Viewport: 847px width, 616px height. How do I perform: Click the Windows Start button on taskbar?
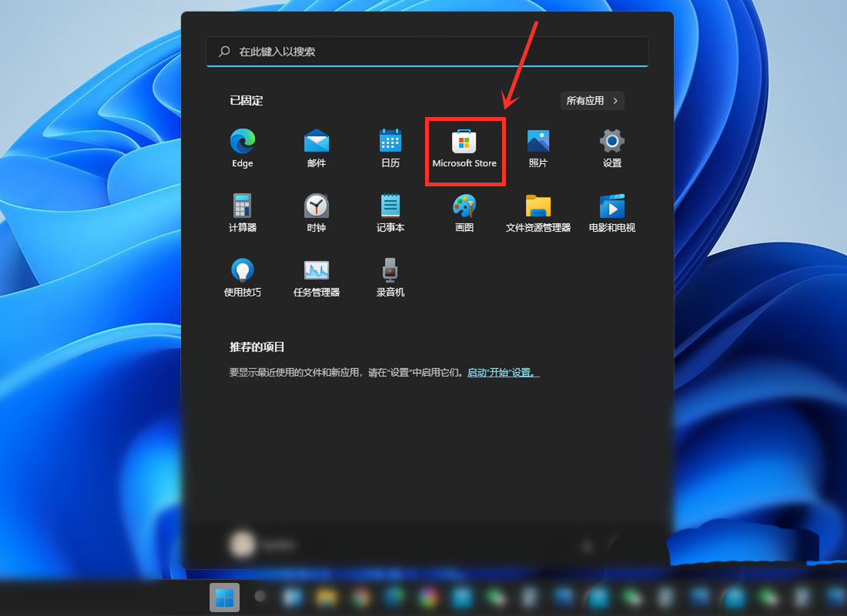224,598
